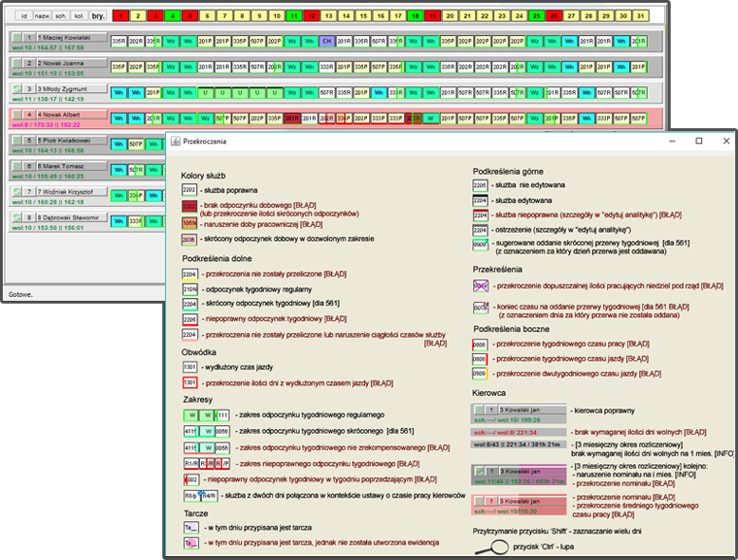Click the 'służba edytowana' sample cell
738x560 pixels.
[480, 201]
